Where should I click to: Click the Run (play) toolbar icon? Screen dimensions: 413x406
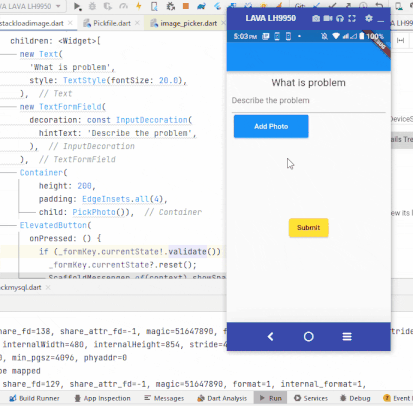[x=77, y=6]
